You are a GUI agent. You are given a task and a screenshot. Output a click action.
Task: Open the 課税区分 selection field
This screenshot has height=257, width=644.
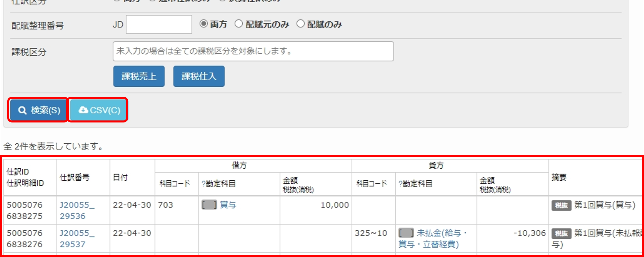[x=253, y=51]
